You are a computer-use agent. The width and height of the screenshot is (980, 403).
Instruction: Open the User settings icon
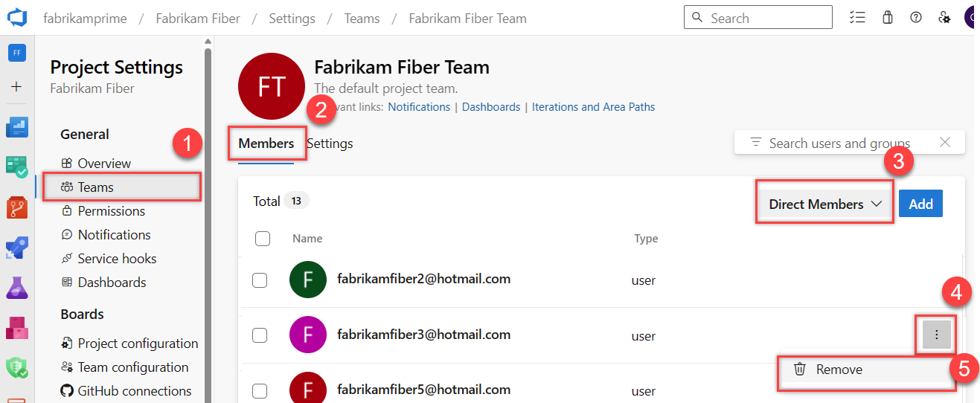pyautogui.click(x=944, y=18)
